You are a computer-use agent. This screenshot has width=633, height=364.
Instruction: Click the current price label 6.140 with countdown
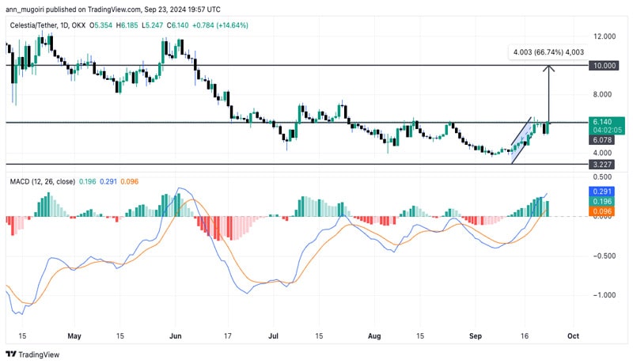point(607,126)
